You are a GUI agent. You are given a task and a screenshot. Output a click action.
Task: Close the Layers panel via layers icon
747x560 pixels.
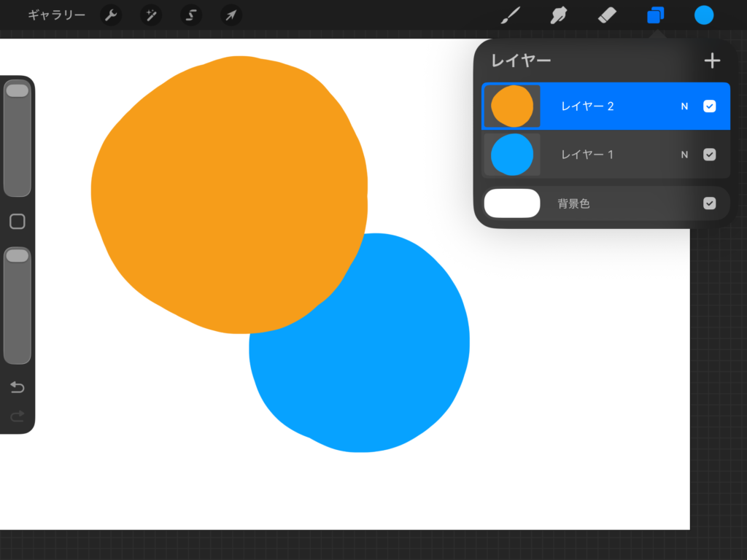pyautogui.click(x=655, y=15)
